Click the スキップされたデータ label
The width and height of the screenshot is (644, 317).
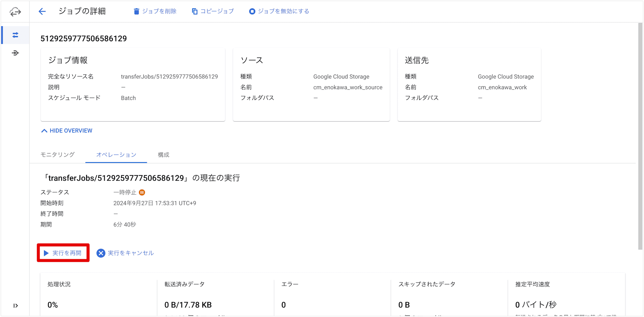427,284
